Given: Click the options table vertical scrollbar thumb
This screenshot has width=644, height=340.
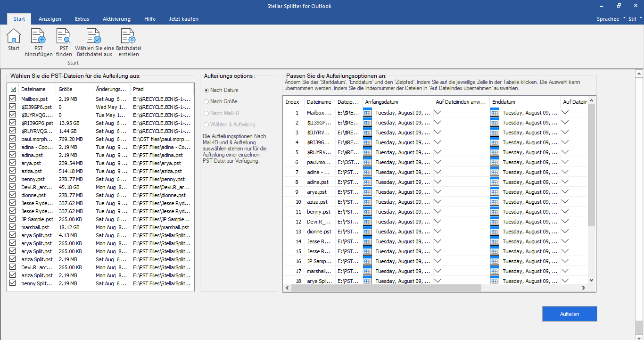Looking at the screenshot, I should coord(591,165).
